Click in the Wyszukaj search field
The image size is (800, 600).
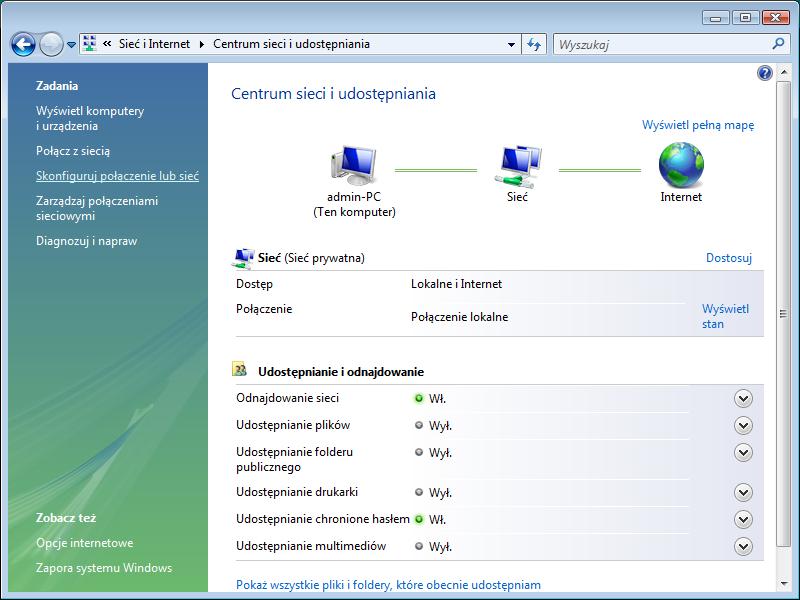(x=660, y=44)
